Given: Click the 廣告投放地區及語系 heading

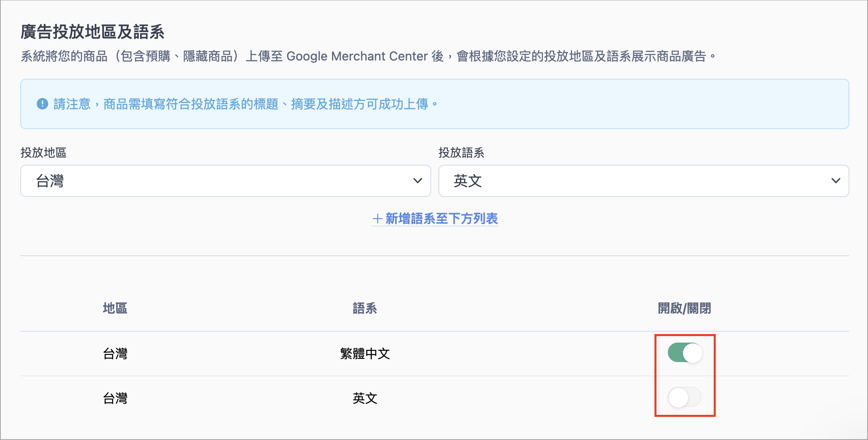Looking at the screenshot, I should [x=93, y=32].
